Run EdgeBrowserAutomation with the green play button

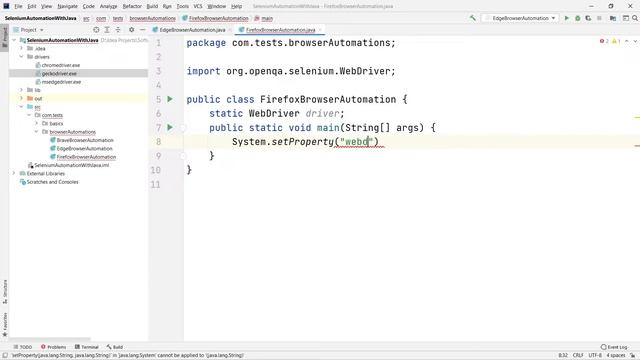(x=567, y=18)
